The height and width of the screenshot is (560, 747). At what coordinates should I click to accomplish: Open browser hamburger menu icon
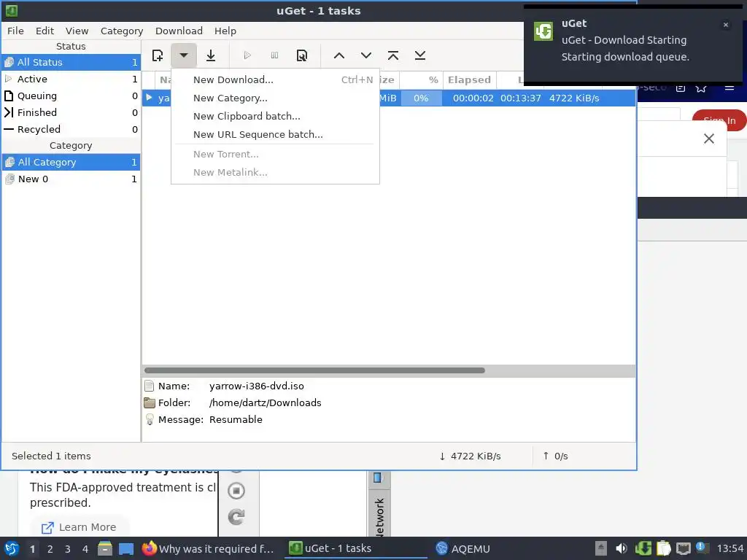pyautogui.click(x=729, y=88)
